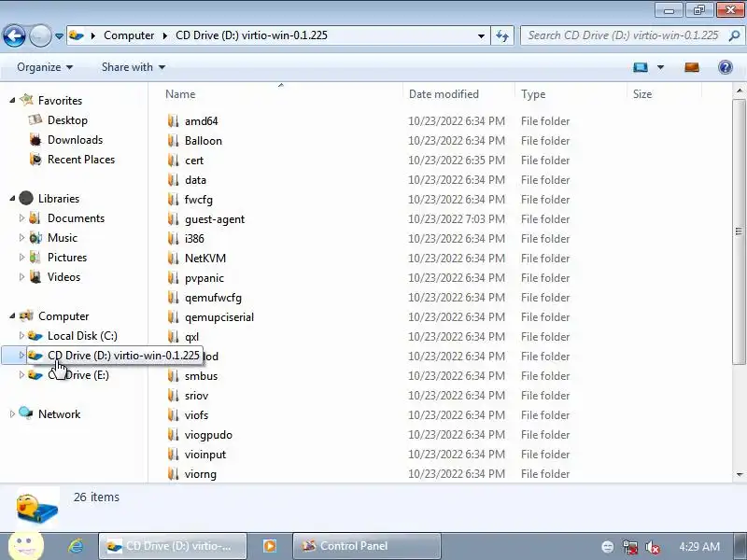Select the data folder icon
This screenshot has width=747, height=560.
pyautogui.click(x=174, y=179)
